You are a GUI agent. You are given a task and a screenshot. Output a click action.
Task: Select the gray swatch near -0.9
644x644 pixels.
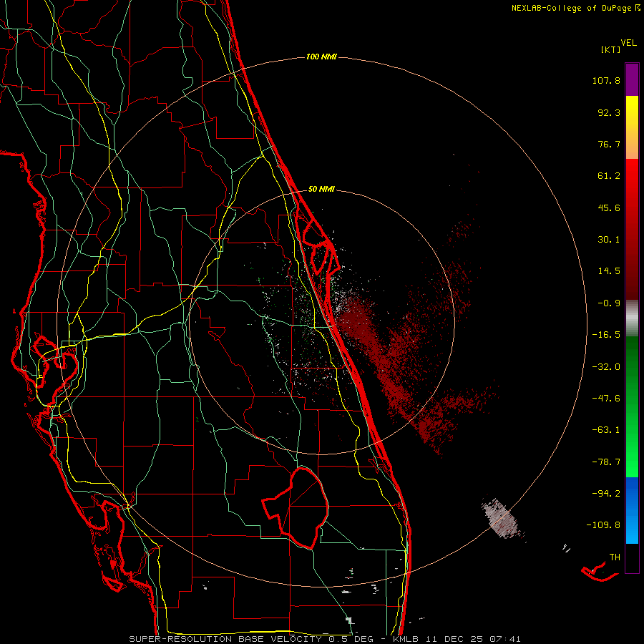(x=632, y=318)
